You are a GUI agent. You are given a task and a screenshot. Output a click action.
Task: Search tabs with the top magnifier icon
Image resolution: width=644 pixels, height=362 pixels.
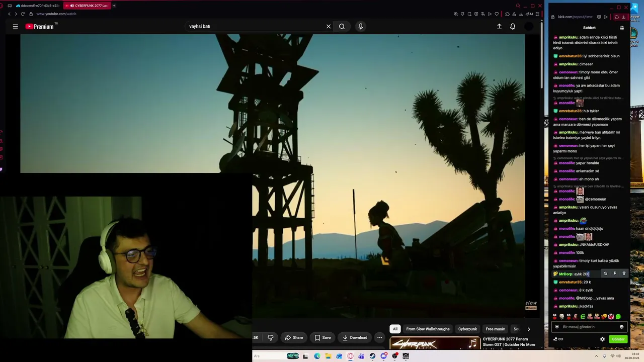click(x=518, y=6)
